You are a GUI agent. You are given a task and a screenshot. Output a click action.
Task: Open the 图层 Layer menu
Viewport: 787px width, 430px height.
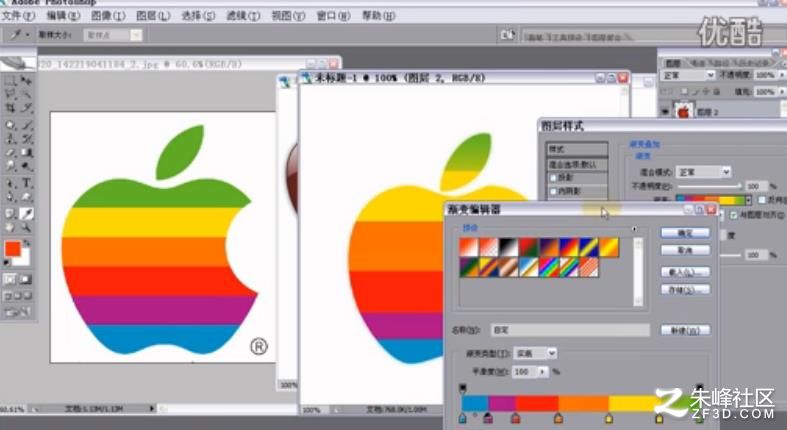coord(153,16)
